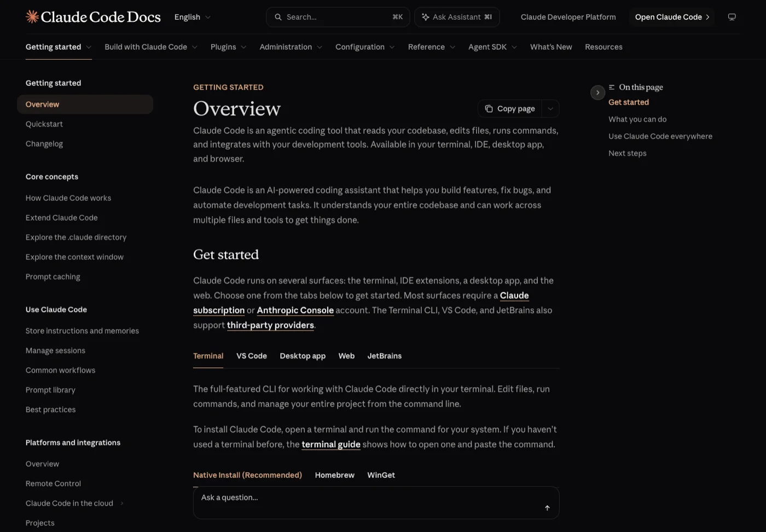Open the English language dropdown

point(192,17)
